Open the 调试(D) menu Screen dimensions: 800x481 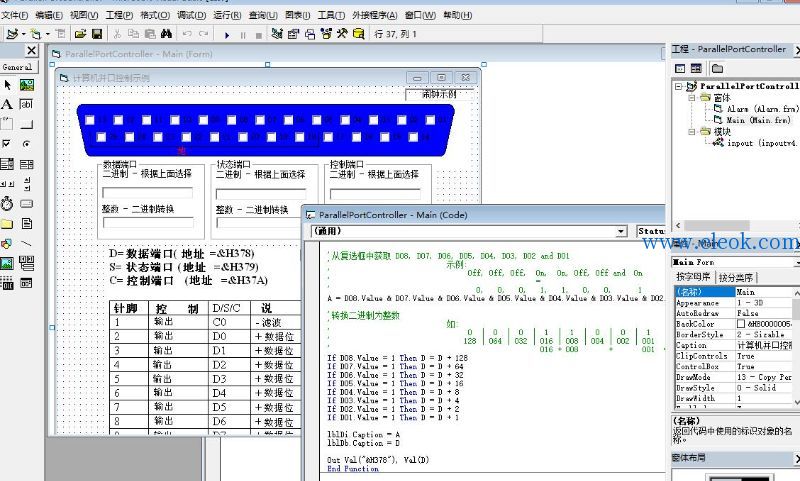191,15
